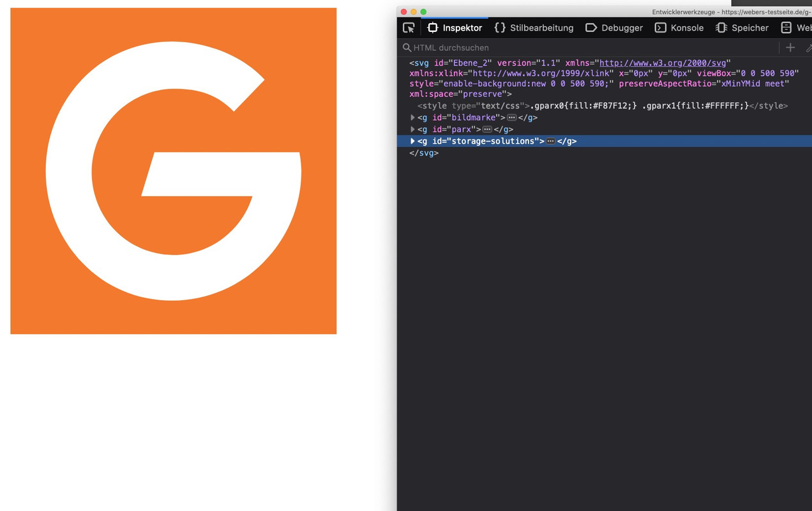Viewport: 812px width, 511px height.
Task: Click the ellipsis badge in the bildmarke row
Action: 511,118
